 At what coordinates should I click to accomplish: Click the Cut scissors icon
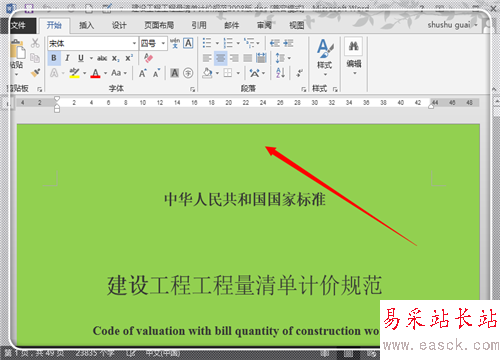coord(35,43)
